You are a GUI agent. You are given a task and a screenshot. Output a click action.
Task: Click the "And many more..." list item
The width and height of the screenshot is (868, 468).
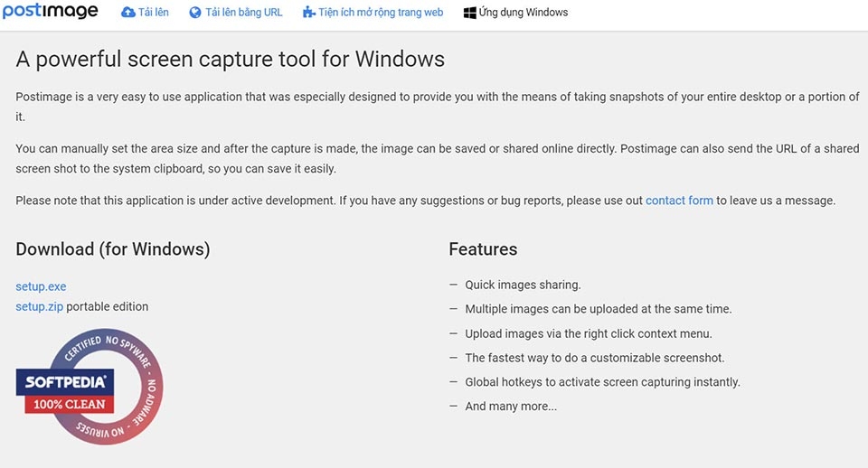[x=511, y=406]
